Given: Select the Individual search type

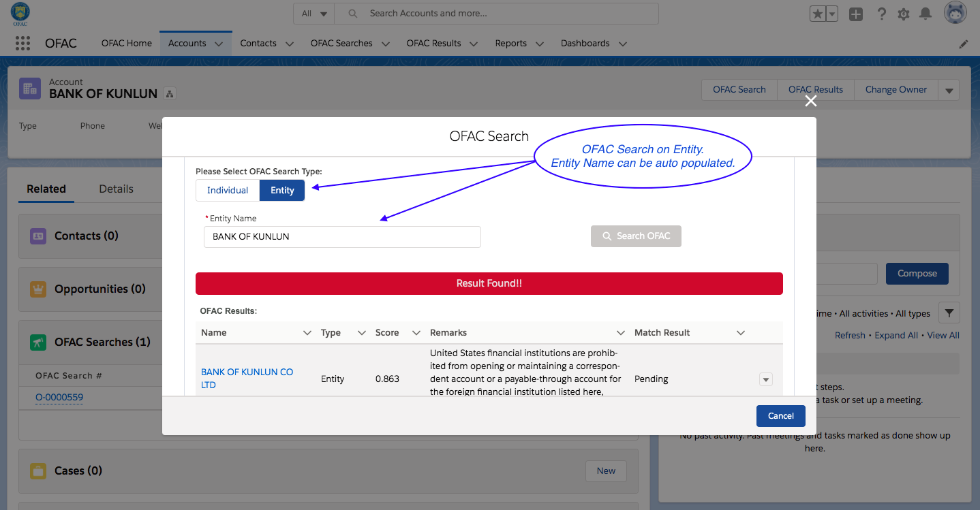Looking at the screenshot, I should point(228,191).
